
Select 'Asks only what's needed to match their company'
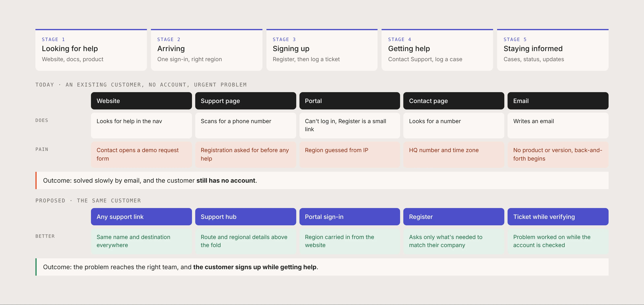(x=454, y=241)
